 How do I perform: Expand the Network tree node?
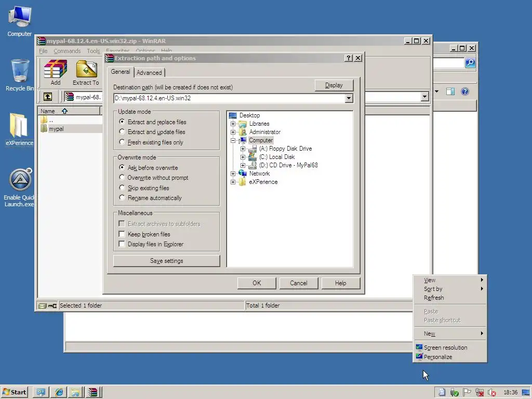(x=233, y=174)
